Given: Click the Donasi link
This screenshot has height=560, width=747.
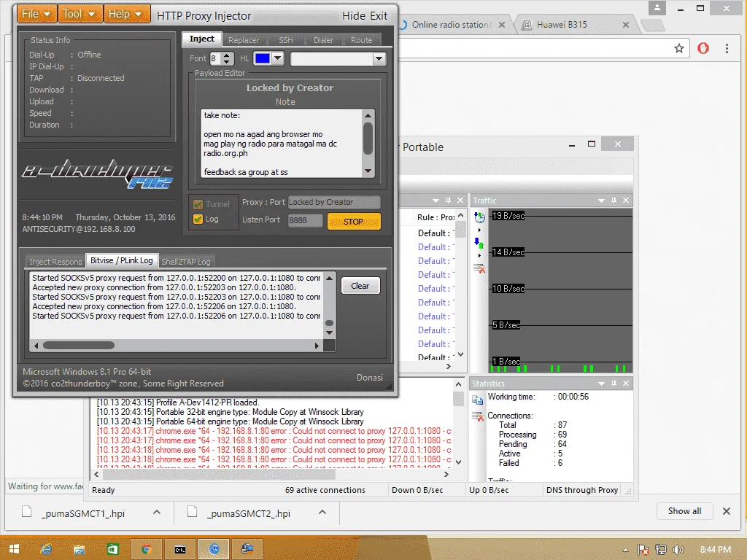Looking at the screenshot, I should [370, 377].
